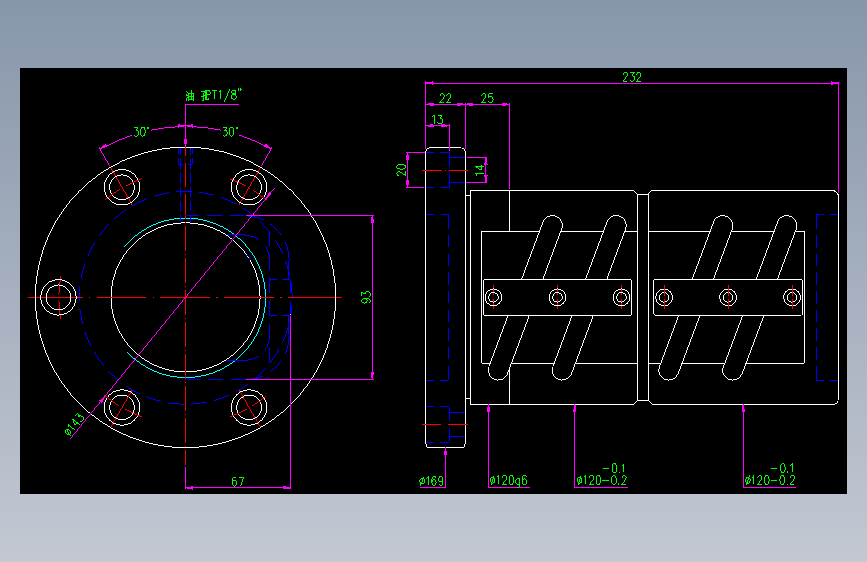
Task: Select the overall length dimension 232
Action: tap(631, 77)
